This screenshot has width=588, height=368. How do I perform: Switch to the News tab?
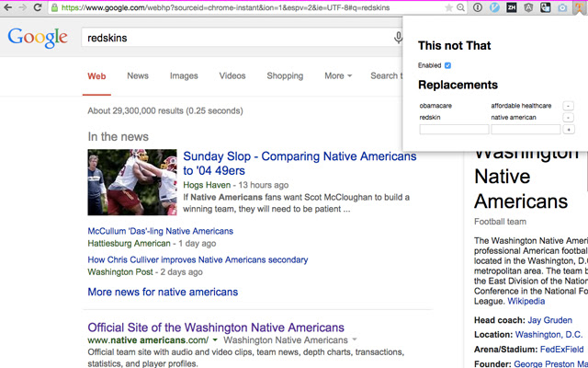(x=138, y=75)
